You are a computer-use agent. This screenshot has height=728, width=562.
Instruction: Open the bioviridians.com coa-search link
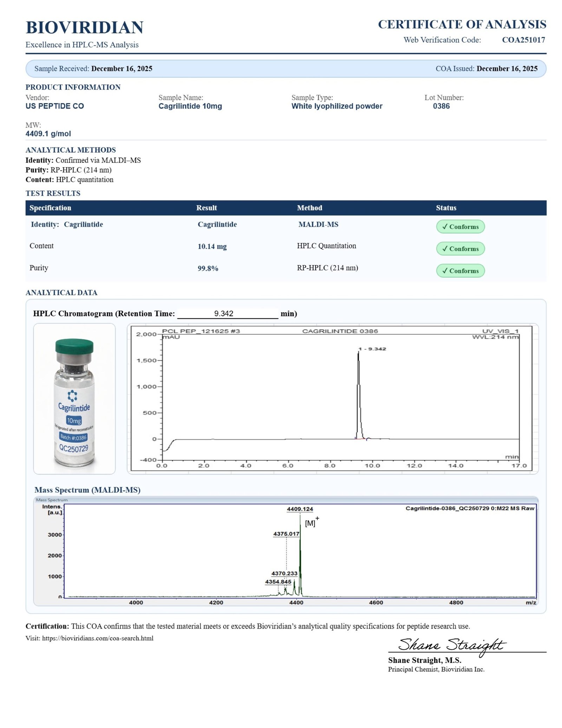tap(98, 638)
